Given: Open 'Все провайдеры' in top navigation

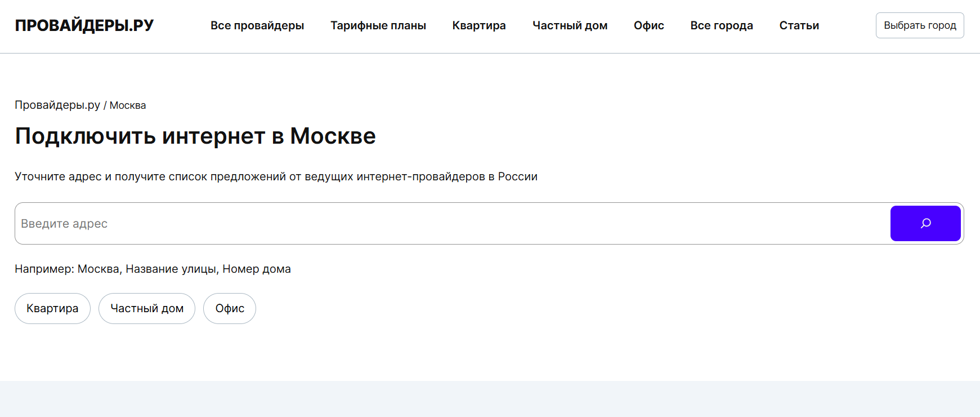Looking at the screenshot, I should point(257,25).
